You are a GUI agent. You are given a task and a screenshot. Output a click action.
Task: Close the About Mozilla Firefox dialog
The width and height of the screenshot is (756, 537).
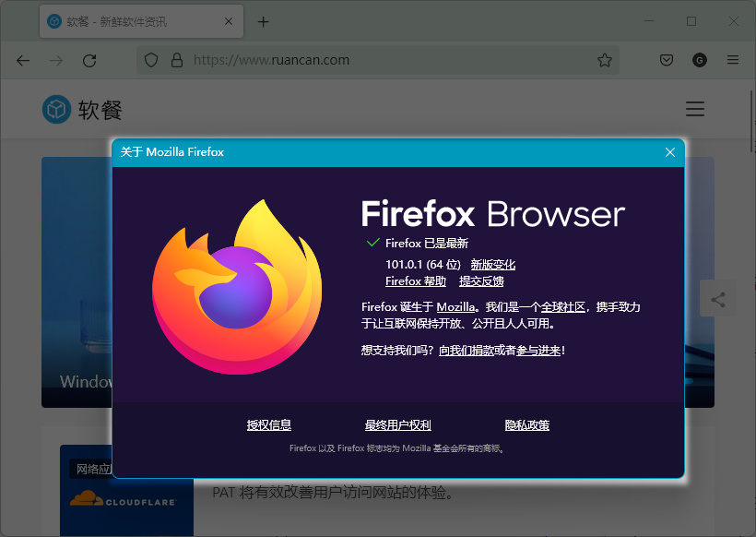(x=669, y=152)
